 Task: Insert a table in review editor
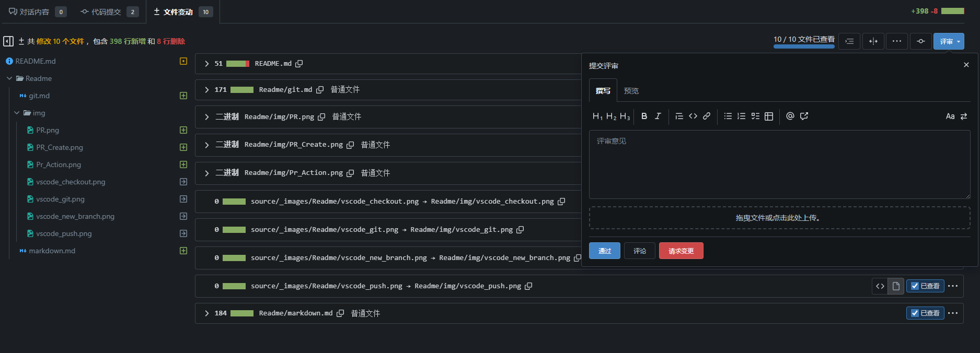pyautogui.click(x=769, y=116)
